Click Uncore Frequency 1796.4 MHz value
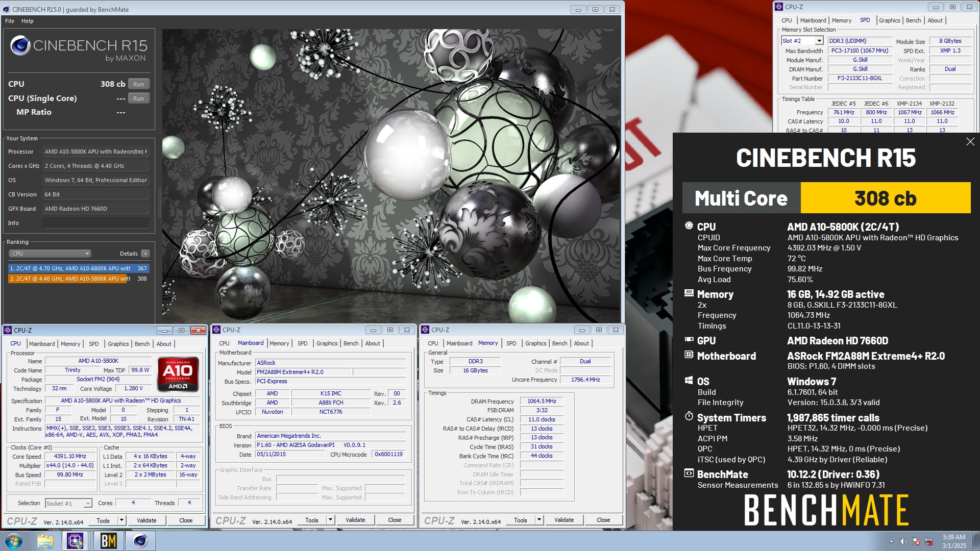Image resolution: width=980 pixels, height=551 pixels. (585, 380)
